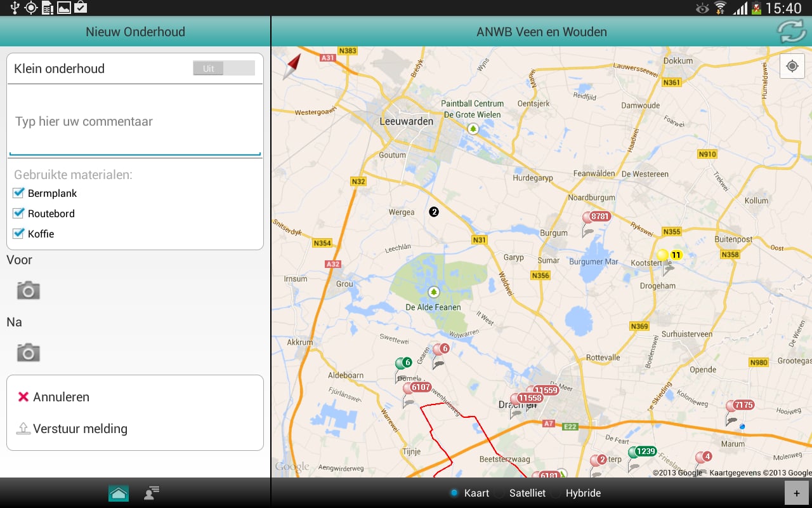Tap the Buitenpost town label
This screenshot has height=508, width=812.
click(x=733, y=240)
